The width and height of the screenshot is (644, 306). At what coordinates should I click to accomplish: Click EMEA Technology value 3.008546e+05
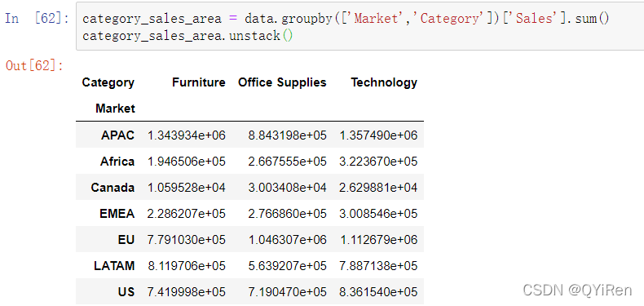click(378, 214)
